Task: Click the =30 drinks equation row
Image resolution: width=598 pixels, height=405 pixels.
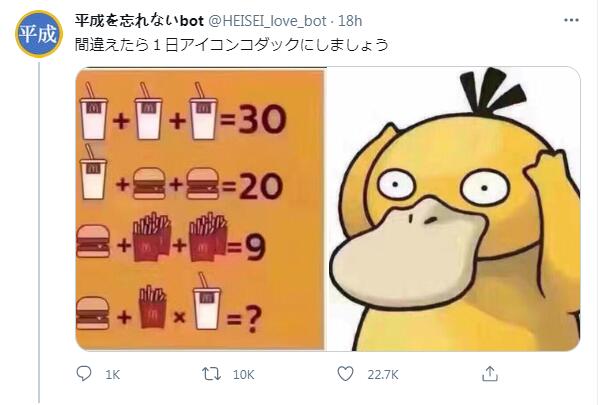Action: coord(182,111)
